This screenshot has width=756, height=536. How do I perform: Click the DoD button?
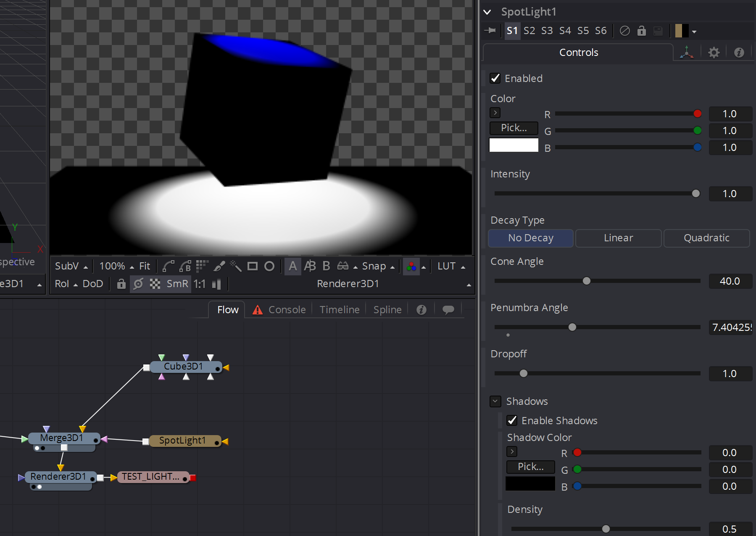[93, 284]
